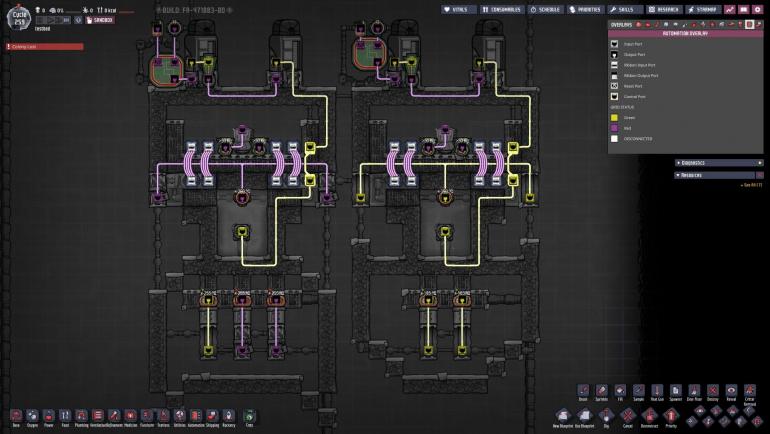This screenshot has width=770, height=434.
Task: Open the Medicine build category
Action: pos(131,417)
